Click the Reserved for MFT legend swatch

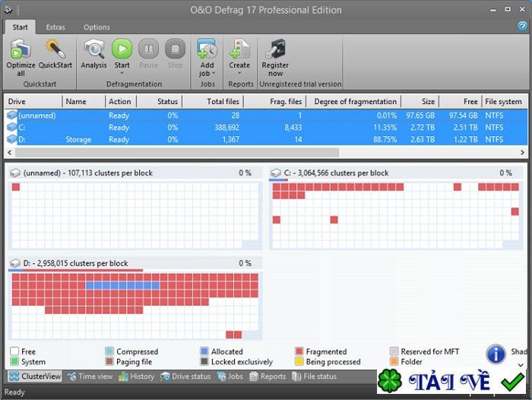pyautogui.click(x=394, y=351)
